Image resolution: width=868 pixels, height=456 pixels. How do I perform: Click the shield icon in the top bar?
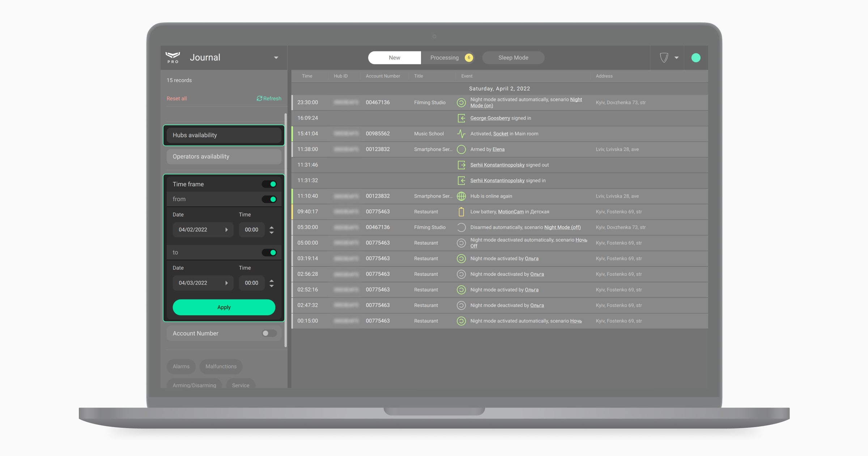click(x=664, y=58)
